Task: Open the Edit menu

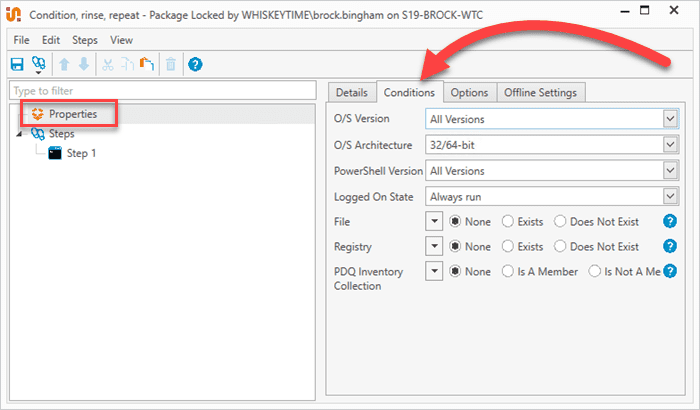Action: [51, 40]
